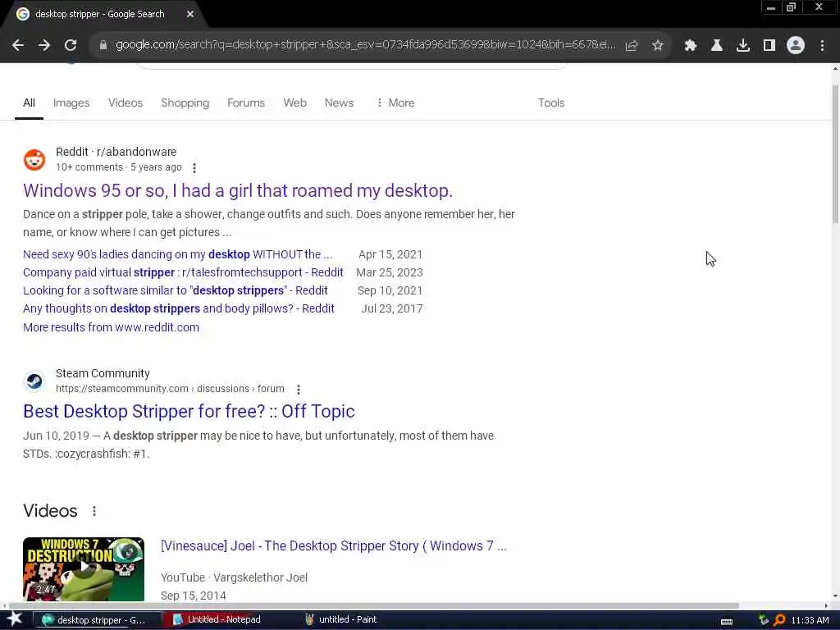
Task: Click the green network tray icon
Action: click(764, 620)
